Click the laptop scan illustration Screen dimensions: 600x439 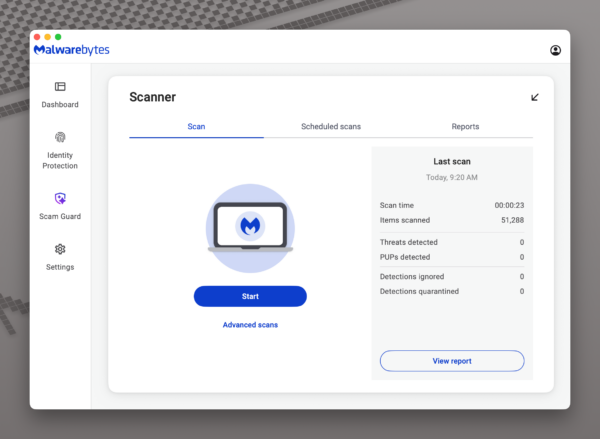pos(250,228)
